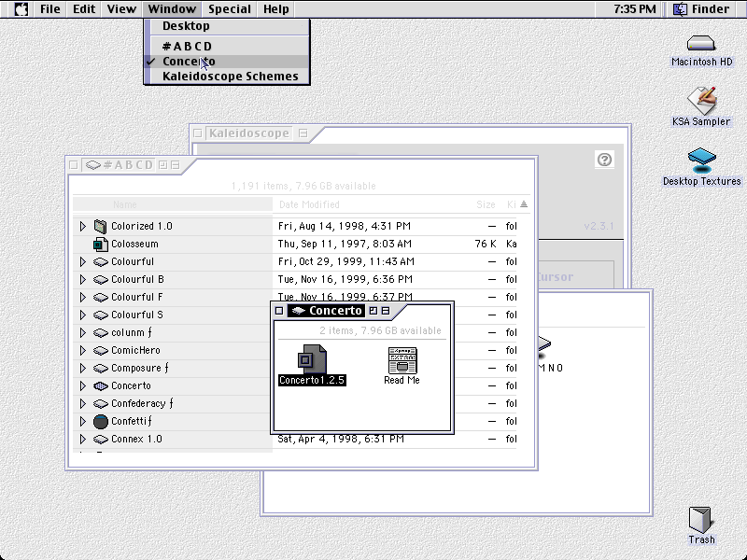The width and height of the screenshot is (747, 560).
Task: Click the Fri, Aug 14, 1998, 4:31 PM date
Action: (345, 226)
